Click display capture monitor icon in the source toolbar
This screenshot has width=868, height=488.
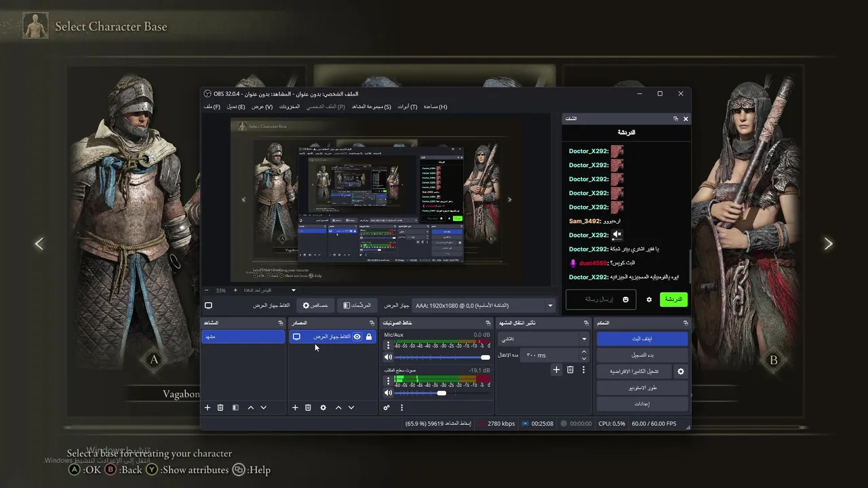208,306
